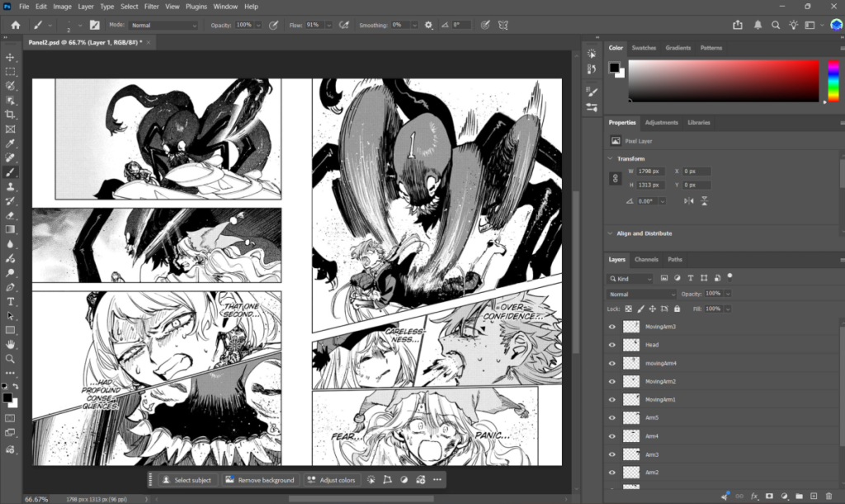Select the Eyedropper tool
The image size is (845, 504).
[10, 144]
